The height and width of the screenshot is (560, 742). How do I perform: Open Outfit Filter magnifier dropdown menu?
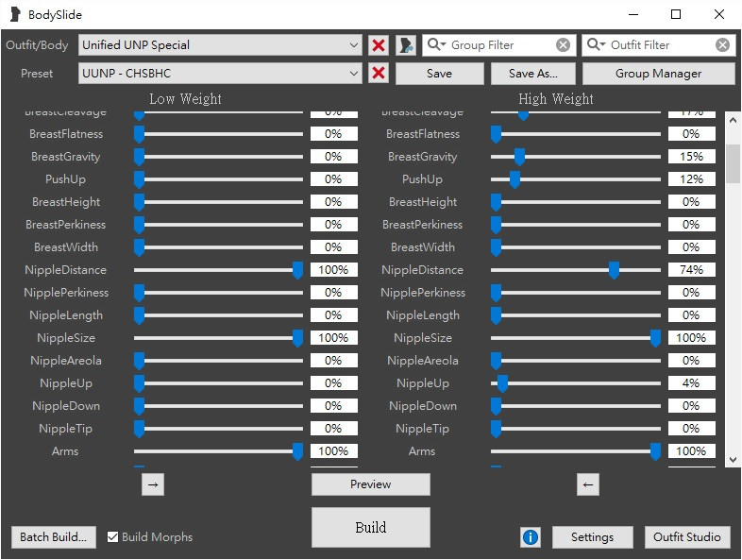pos(598,45)
